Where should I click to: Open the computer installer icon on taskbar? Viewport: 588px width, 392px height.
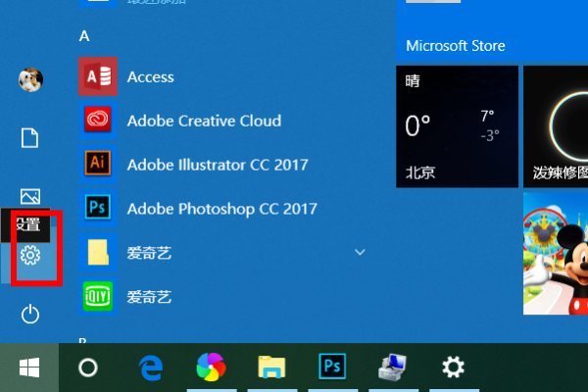[392, 367]
